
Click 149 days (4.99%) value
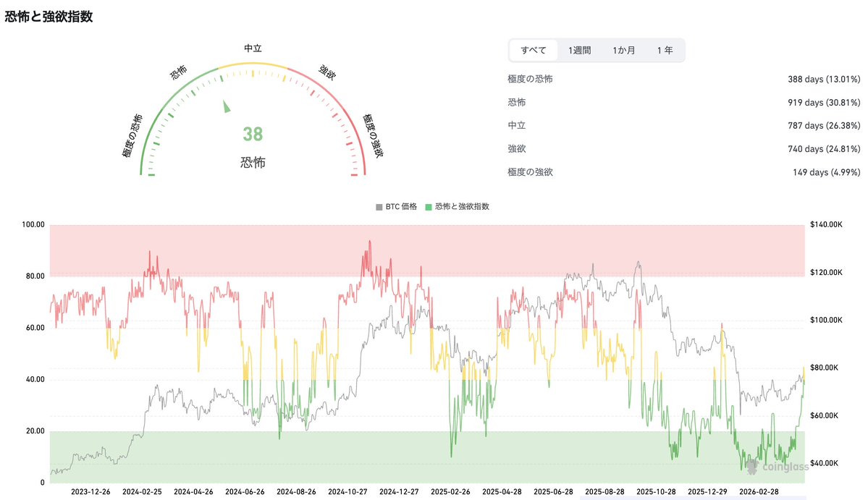pos(827,172)
